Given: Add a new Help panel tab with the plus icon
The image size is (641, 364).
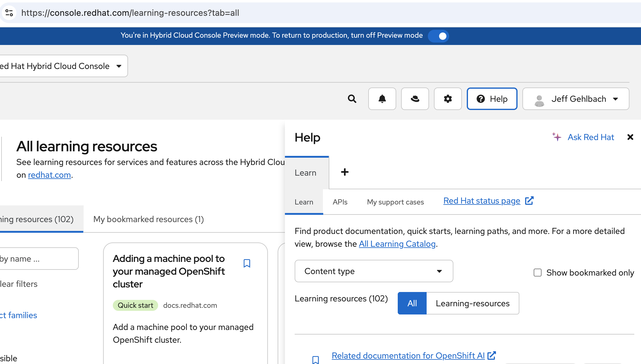Looking at the screenshot, I should [345, 172].
